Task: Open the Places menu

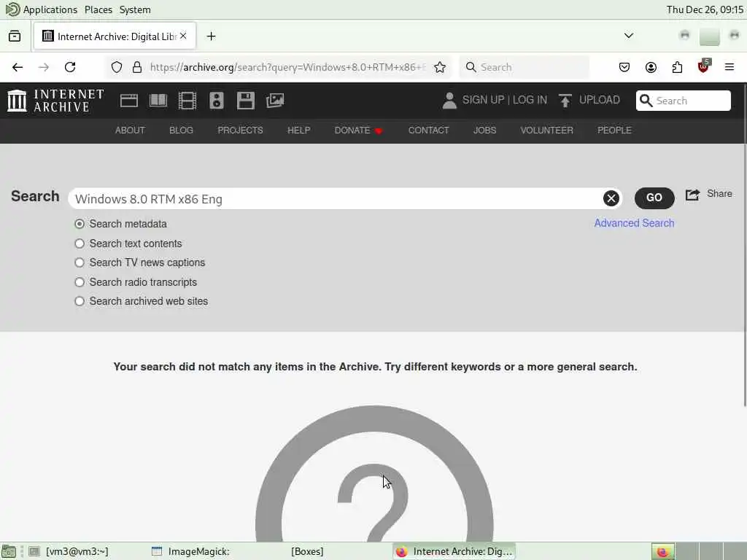Action: pyautogui.click(x=98, y=9)
